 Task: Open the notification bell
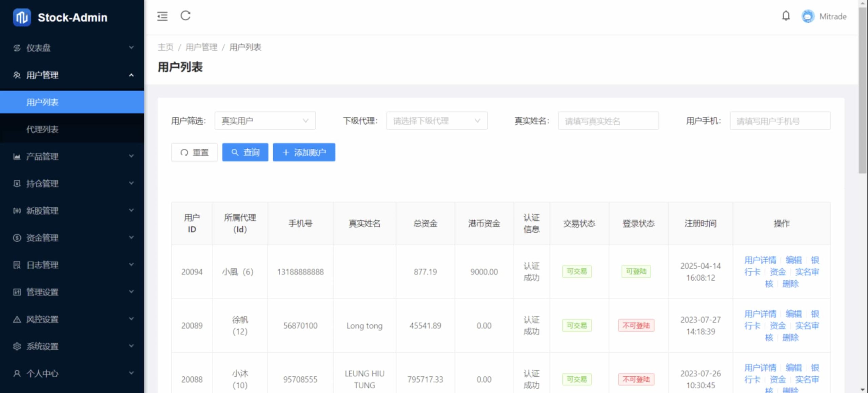tap(786, 16)
